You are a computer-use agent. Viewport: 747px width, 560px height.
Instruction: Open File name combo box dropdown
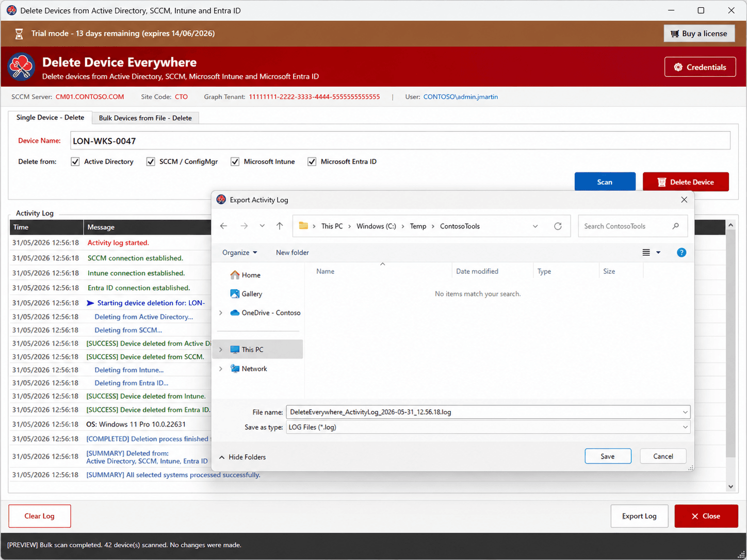click(685, 412)
